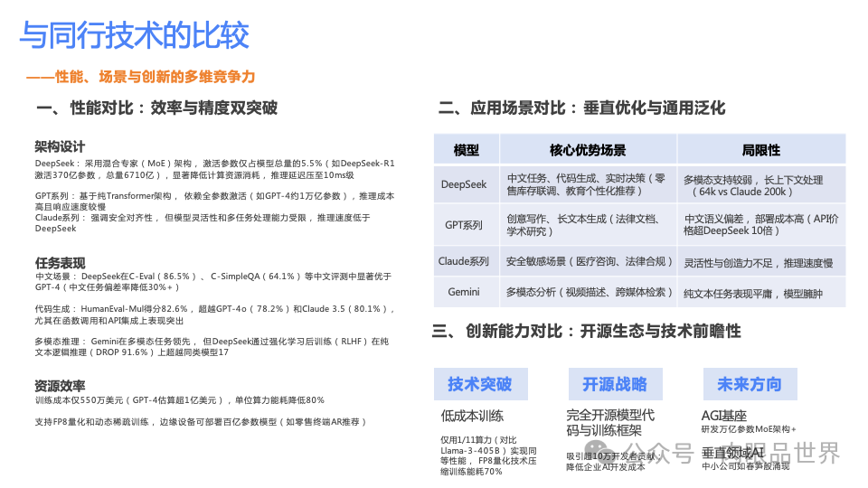Click table header 核心优势场景
Screen dimensions: 868x488
pyautogui.click(x=588, y=150)
